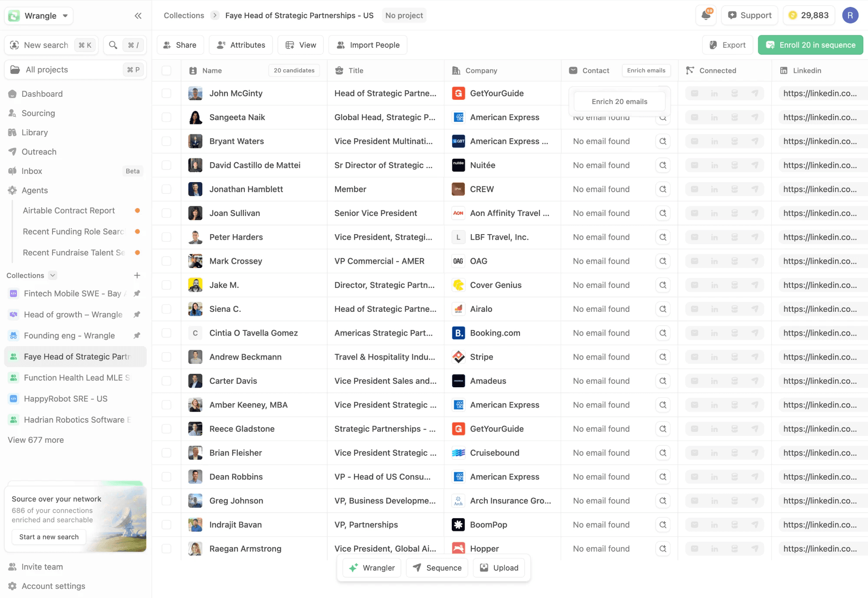868x598 pixels.
Task: Check the Sangeeta Naik row checkbox
Action: (x=166, y=117)
